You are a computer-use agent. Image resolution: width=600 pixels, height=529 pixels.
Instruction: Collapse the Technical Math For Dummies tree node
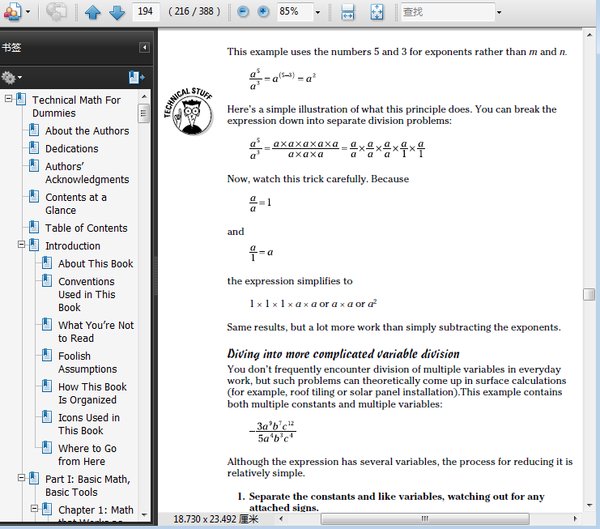point(8,99)
